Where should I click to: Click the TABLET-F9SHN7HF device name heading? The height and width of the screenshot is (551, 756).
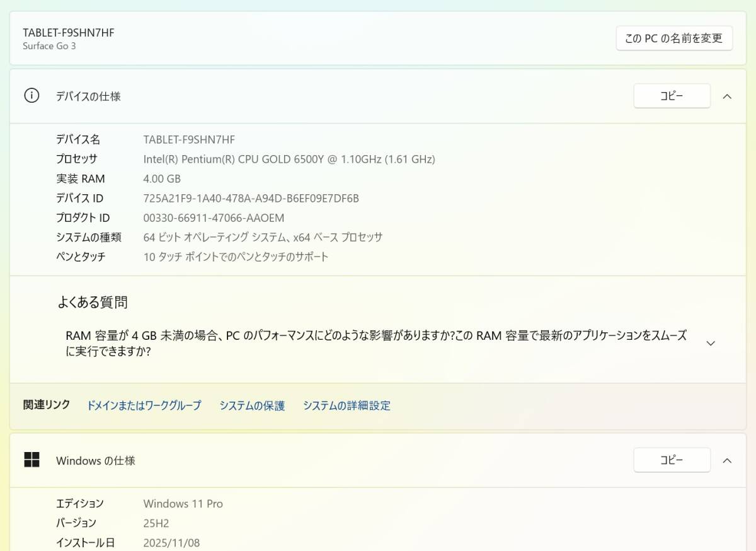tap(68, 32)
